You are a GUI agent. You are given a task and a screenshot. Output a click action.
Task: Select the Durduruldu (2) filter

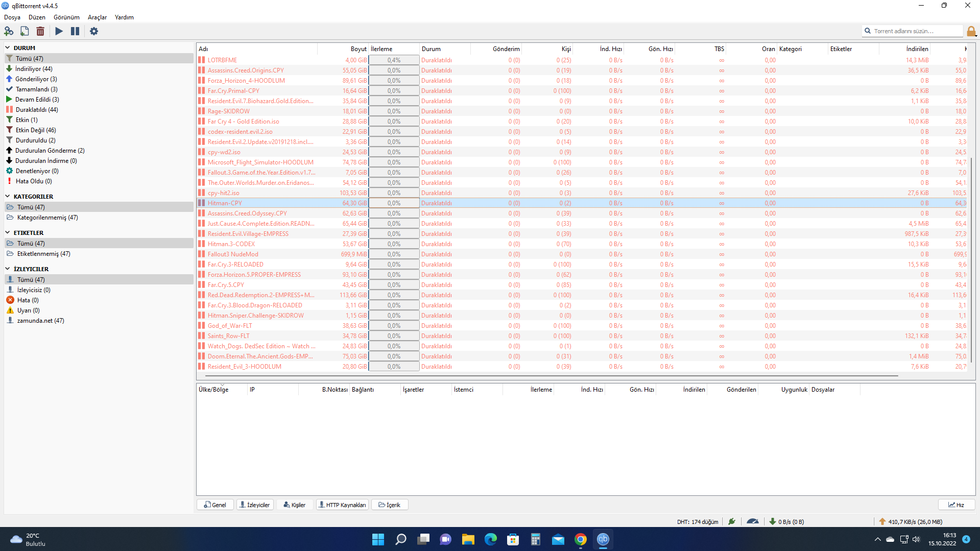[x=99, y=140]
